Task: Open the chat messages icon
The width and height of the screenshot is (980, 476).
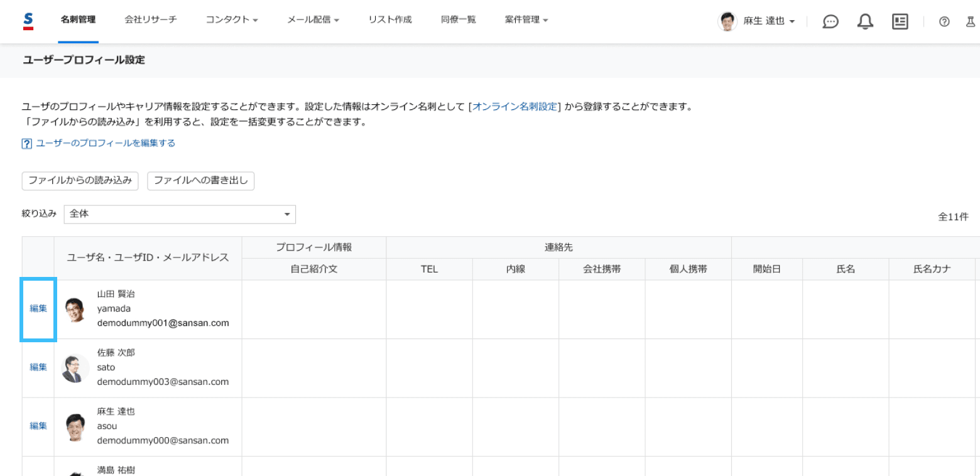Action: [830, 21]
